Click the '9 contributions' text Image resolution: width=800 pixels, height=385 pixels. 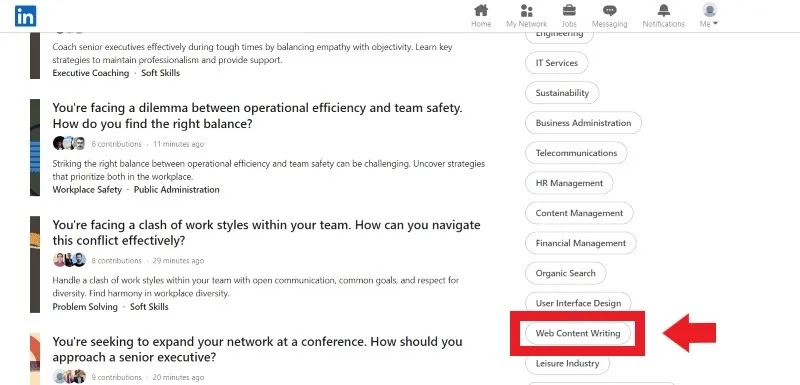click(x=116, y=377)
